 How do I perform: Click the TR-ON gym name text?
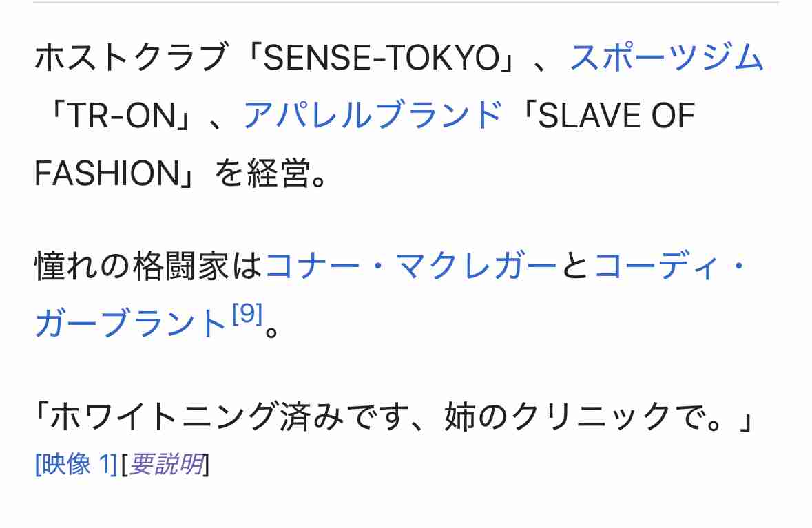tap(121, 115)
